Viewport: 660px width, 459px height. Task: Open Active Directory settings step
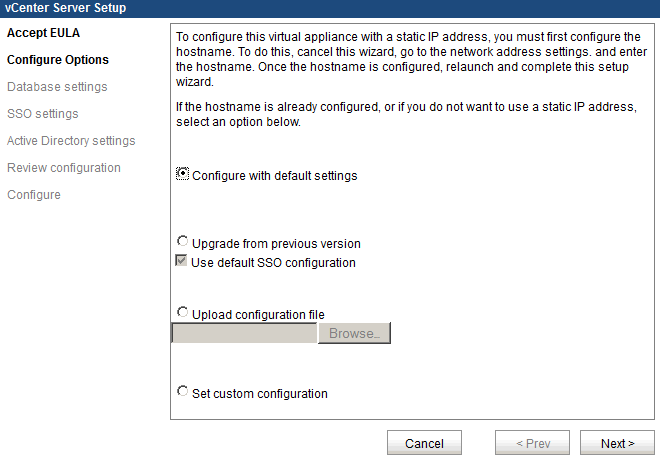pyautogui.click(x=71, y=141)
